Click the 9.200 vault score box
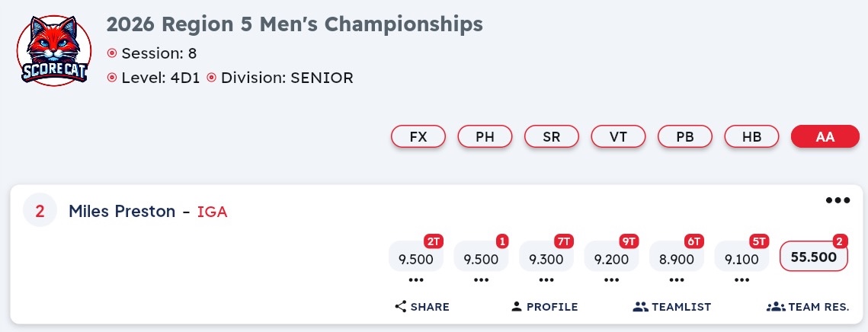Viewport: 868px width, 332px height. [611, 259]
